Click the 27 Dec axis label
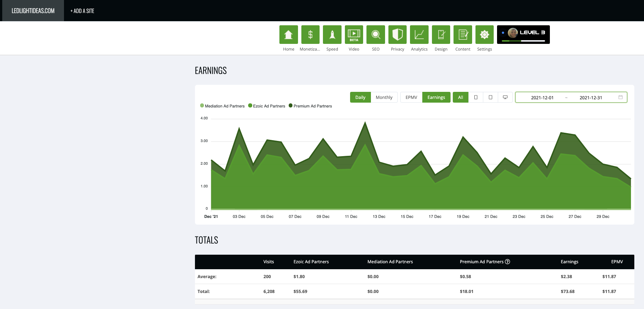644x309 pixels. [575, 216]
